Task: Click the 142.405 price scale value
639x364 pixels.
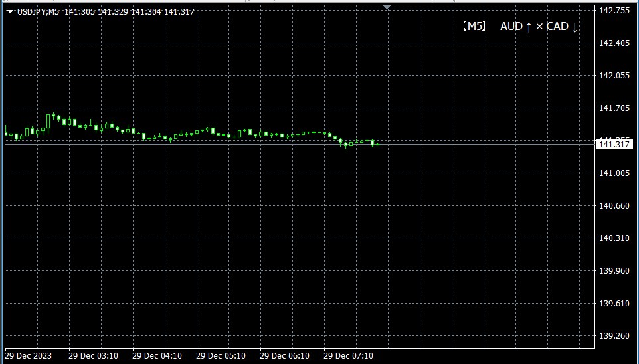Action: coord(615,43)
